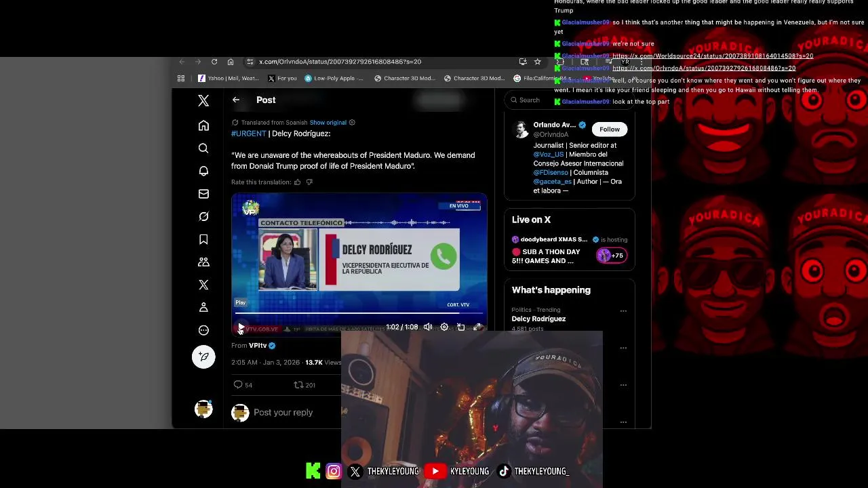This screenshot has height=488, width=868.
Task: Open Bookmarks from the sidebar
Action: point(203,239)
